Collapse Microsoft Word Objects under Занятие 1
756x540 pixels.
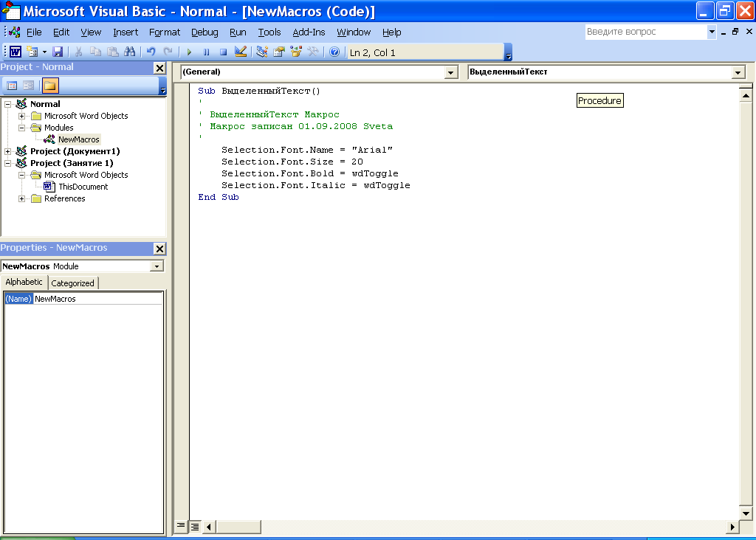click(x=21, y=175)
